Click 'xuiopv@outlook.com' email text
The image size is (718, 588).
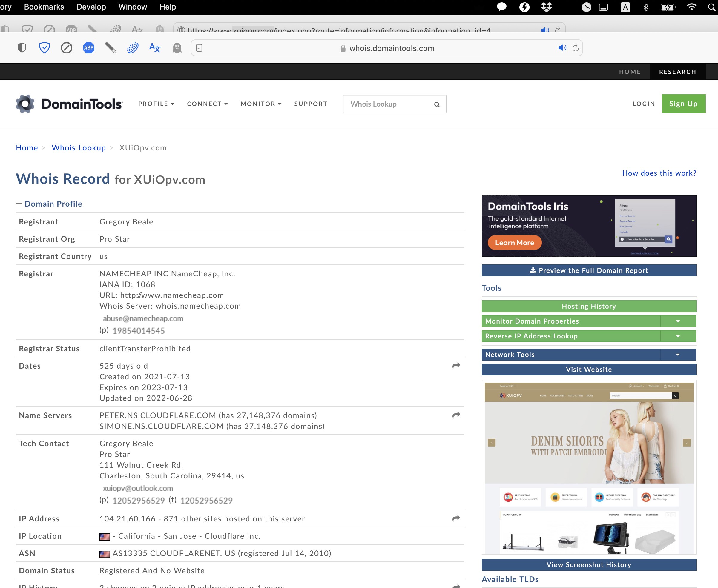[138, 488]
